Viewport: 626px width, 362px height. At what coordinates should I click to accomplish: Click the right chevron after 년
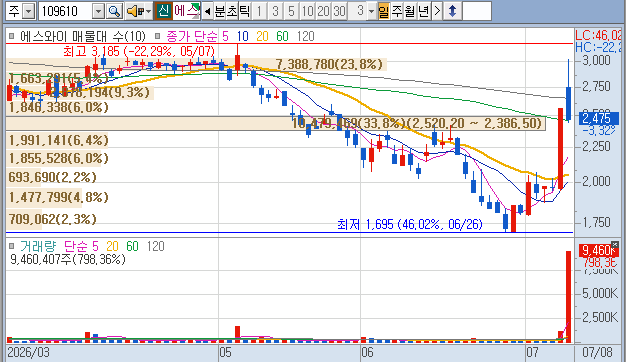(437, 11)
